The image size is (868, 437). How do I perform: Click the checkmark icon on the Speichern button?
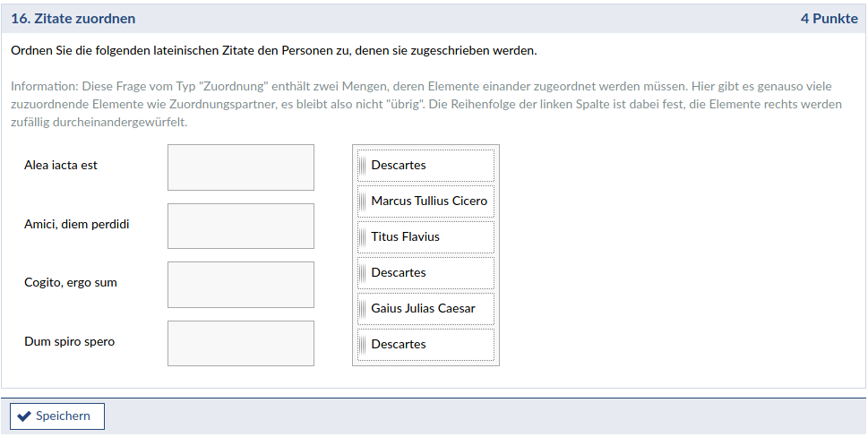24,416
